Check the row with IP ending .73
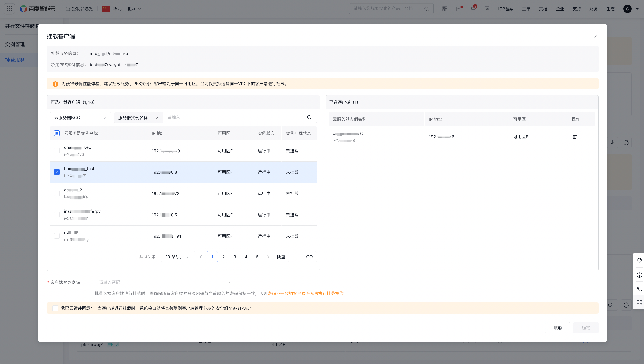The width and height of the screenshot is (644, 364). 57,193
